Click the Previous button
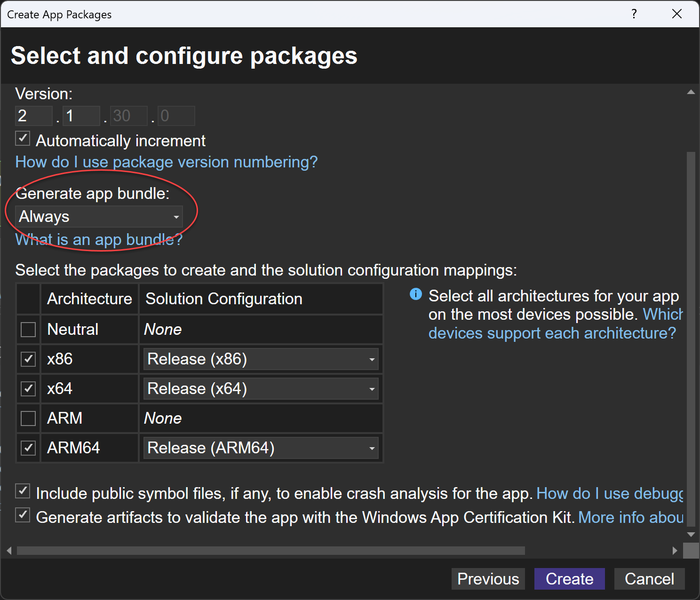700x600 pixels. pyautogui.click(x=487, y=579)
